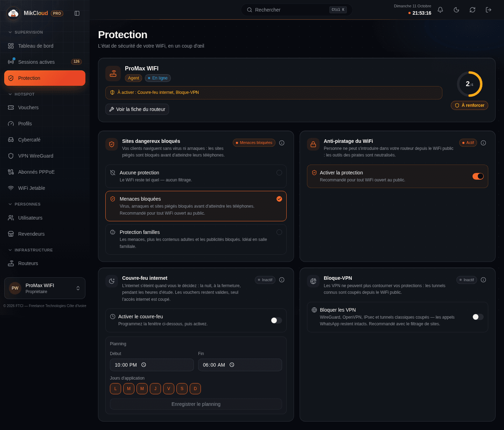Click the ProMax WIFI router icon

click(113, 74)
